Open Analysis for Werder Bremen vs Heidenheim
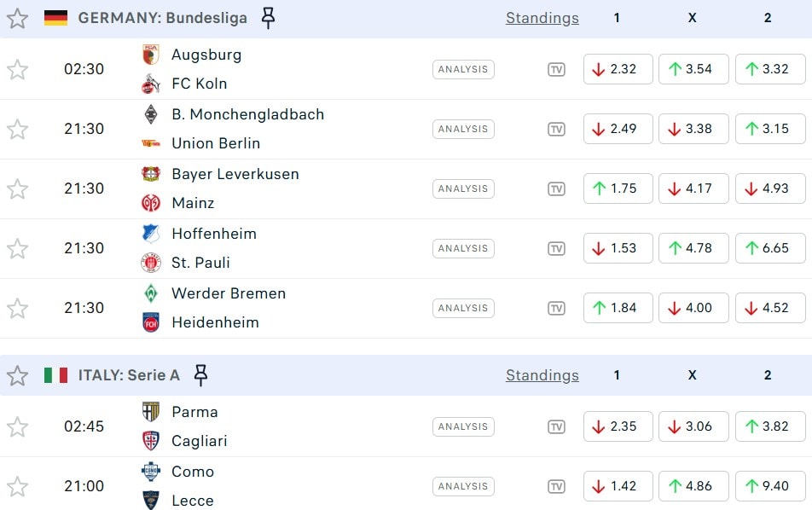812x510 pixels. click(463, 308)
